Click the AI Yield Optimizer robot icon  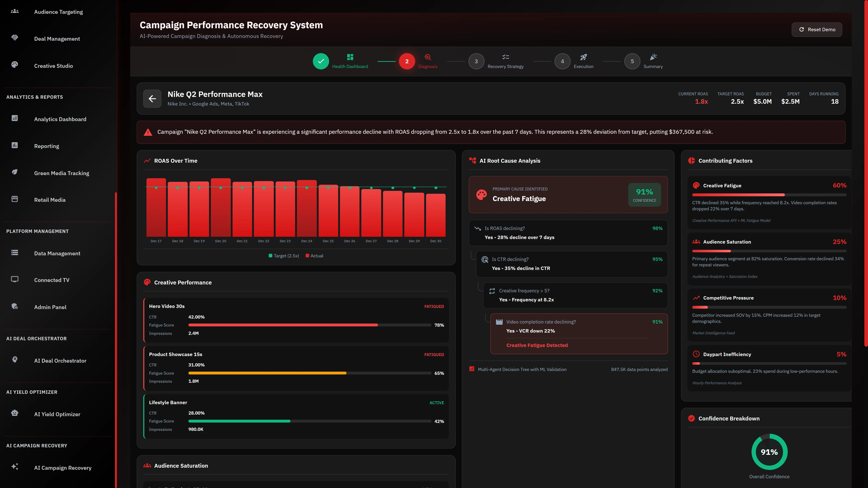pyautogui.click(x=15, y=413)
